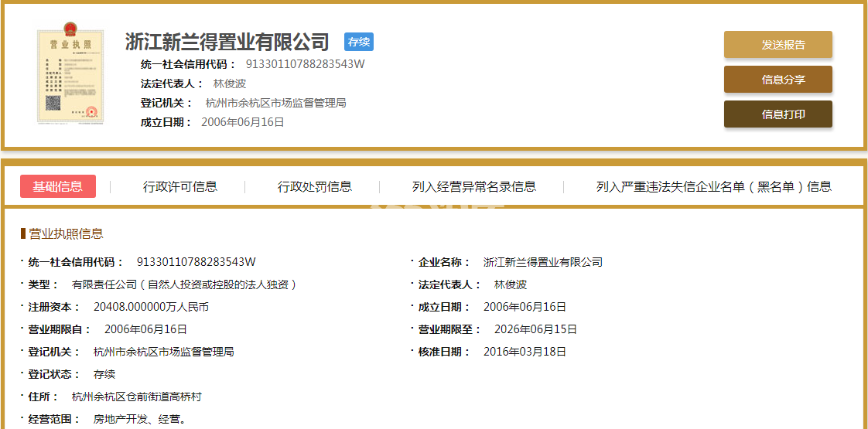This screenshot has width=868, height=429.
Task: Open the 行政处罚信息 tab
Action: (314, 186)
